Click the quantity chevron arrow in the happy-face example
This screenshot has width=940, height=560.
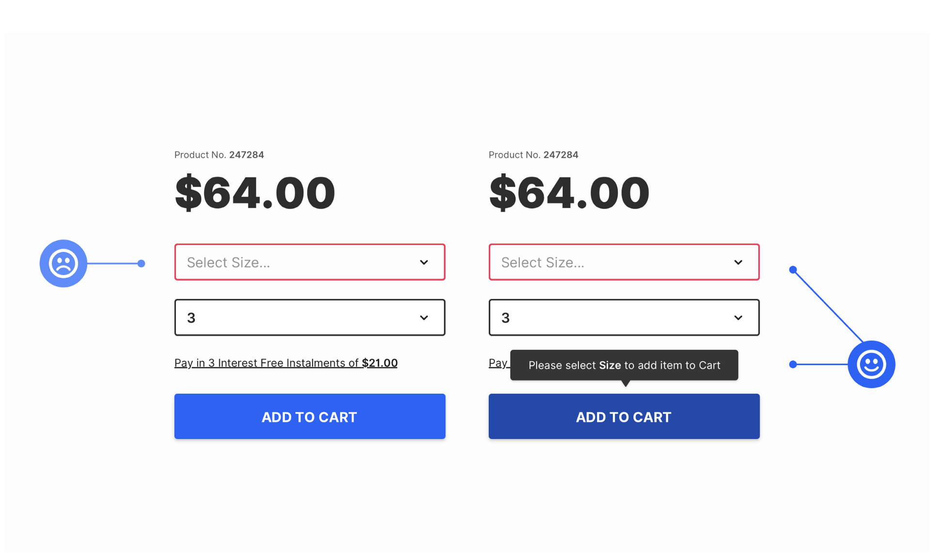[x=738, y=318]
